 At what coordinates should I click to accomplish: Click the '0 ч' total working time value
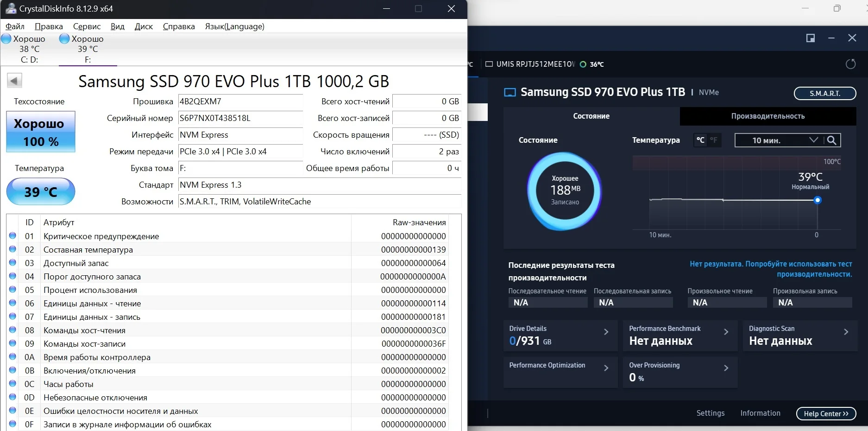427,168
